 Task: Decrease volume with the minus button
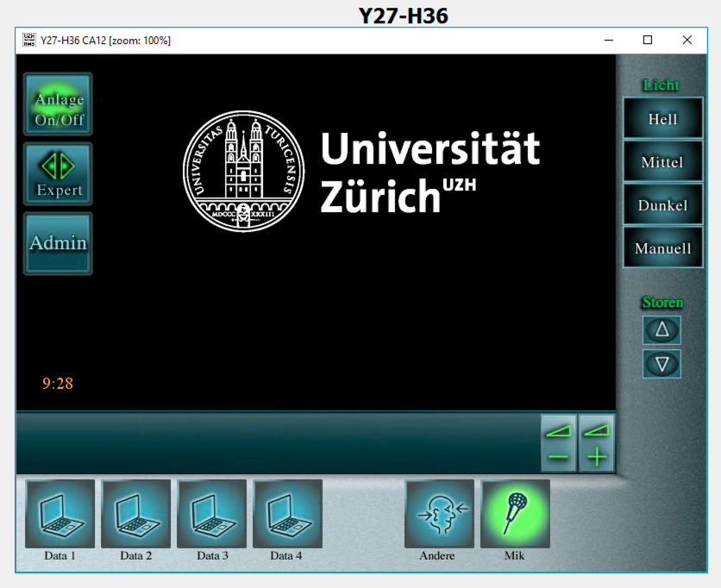pos(558,443)
